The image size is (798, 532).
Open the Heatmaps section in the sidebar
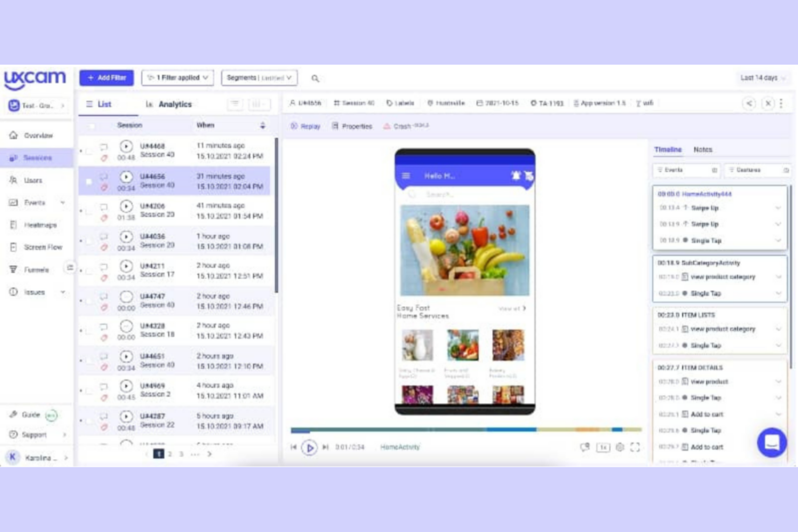[40, 225]
